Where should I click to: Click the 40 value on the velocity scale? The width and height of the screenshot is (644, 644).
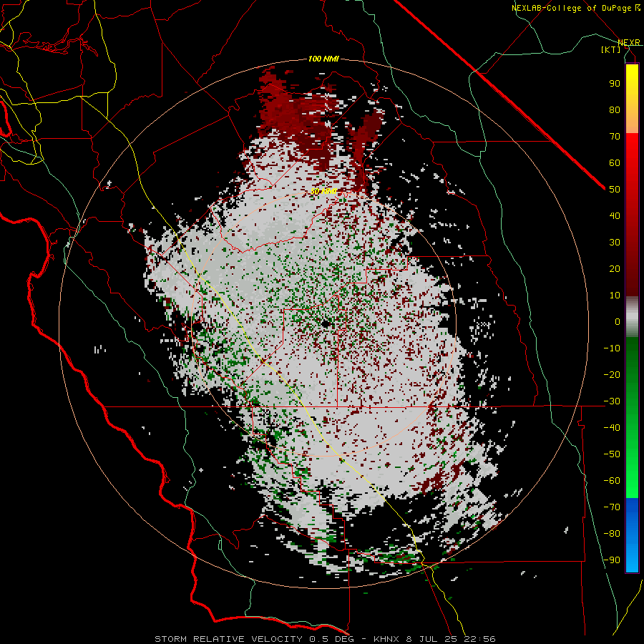point(615,215)
